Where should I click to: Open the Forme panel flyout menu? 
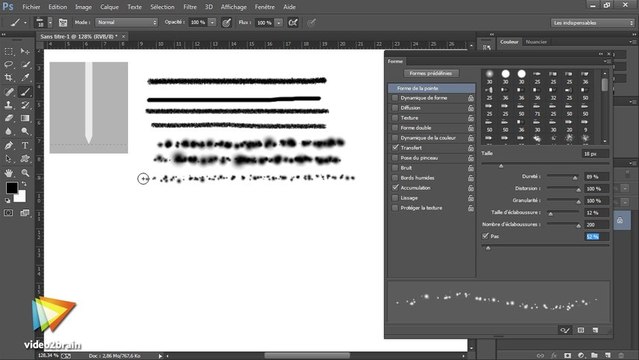[607, 61]
